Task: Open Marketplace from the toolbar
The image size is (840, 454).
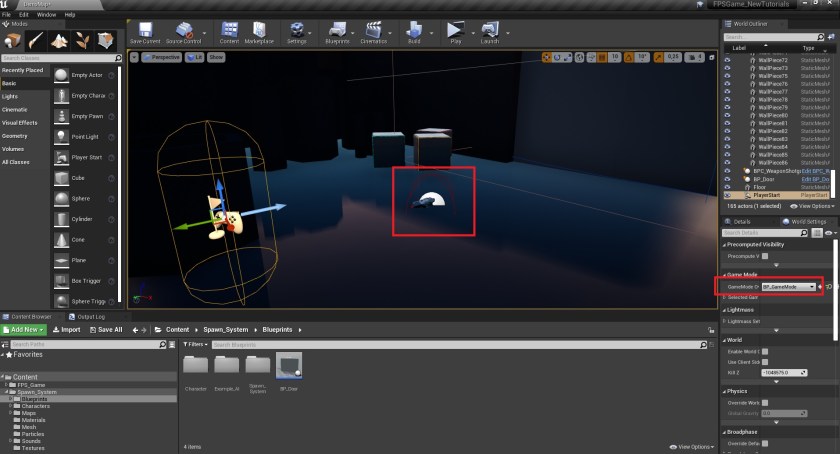Action: 259,31
